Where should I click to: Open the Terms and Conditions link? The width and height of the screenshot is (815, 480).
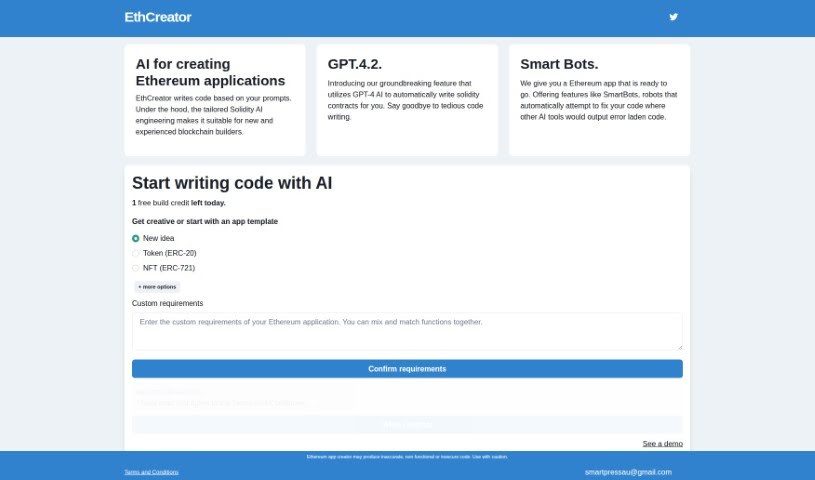(151, 472)
